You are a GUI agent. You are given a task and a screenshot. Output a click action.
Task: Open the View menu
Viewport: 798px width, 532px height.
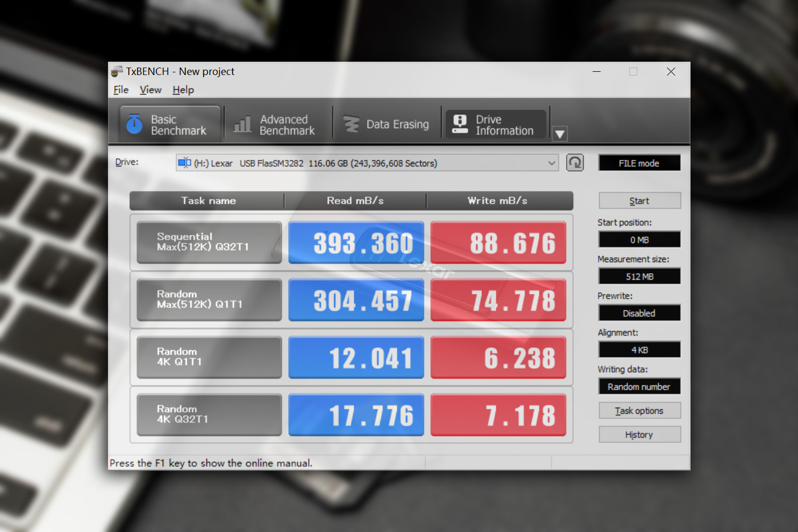pyautogui.click(x=151, y=90)
